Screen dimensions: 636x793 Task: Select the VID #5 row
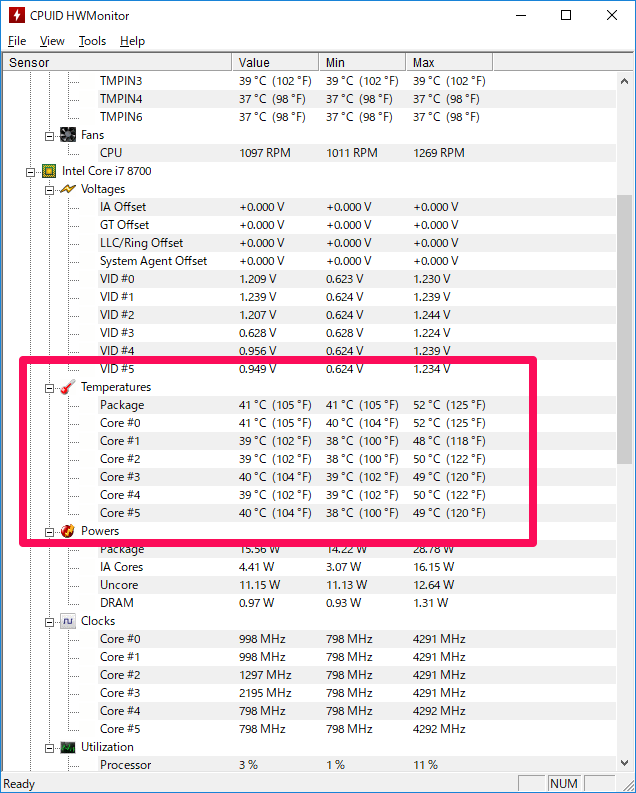(x=357, y=369)
